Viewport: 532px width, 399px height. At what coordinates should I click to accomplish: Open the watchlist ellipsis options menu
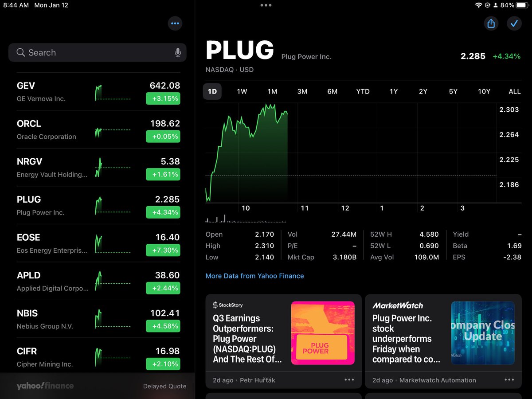(175, 23)
